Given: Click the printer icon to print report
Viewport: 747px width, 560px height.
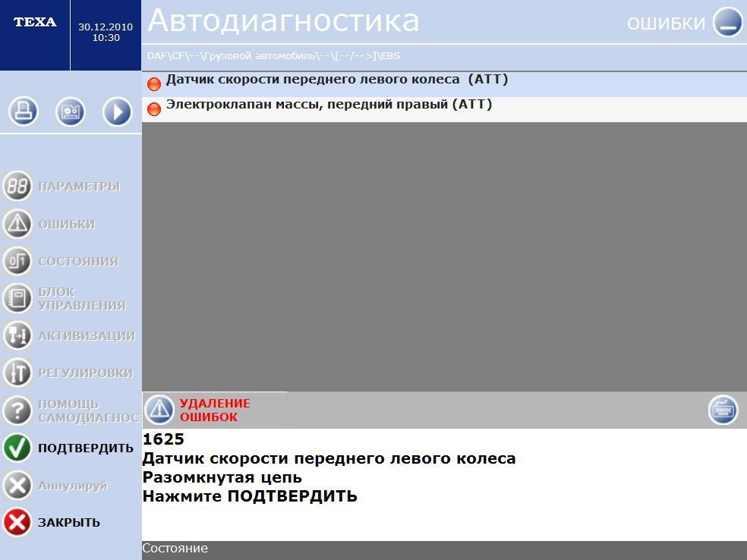Looking at the screenshot, I should pos(24,112).
